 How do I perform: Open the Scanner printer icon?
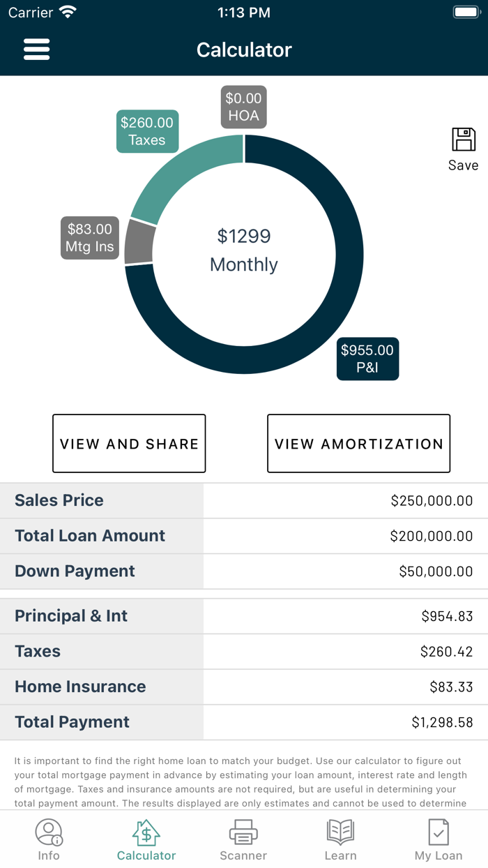pyautogui.click(x=243, y=832)
